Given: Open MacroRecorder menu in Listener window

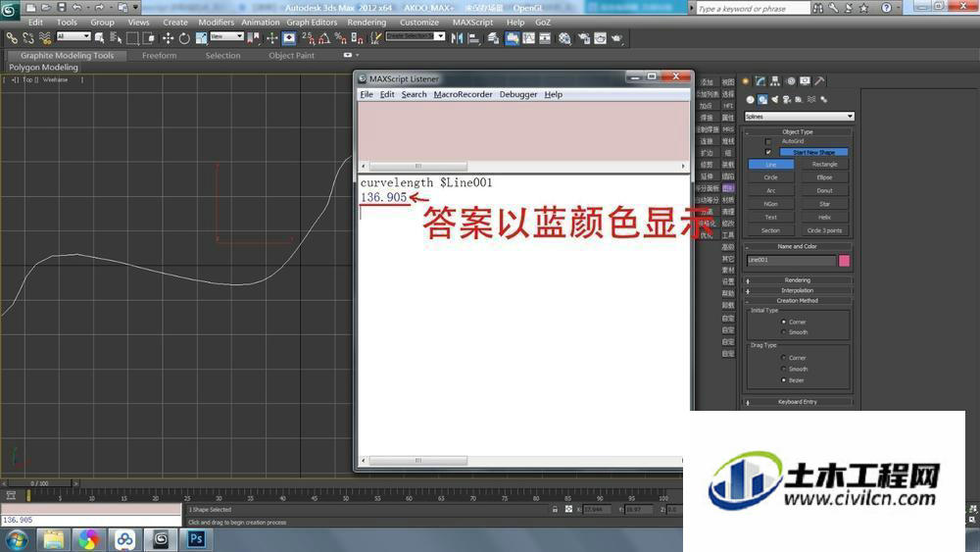Looking at the screenshot, I should [464, 94].
